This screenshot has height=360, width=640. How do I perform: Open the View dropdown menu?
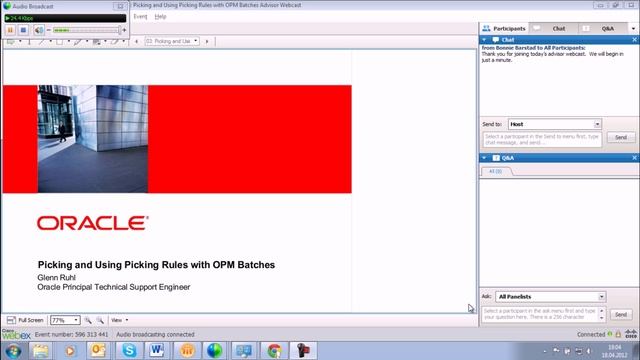120,320
